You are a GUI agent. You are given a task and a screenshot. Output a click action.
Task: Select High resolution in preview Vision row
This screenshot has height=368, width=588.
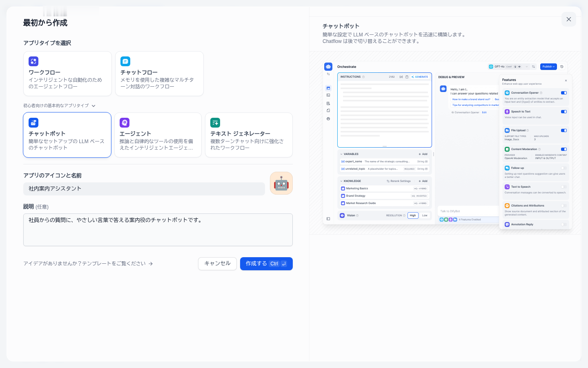click(413, 215)
